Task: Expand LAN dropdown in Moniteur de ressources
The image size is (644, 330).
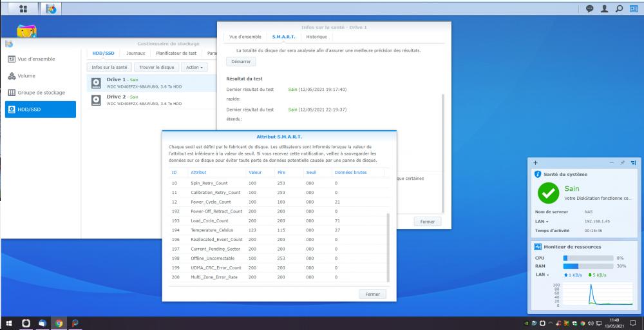Action: pos(542,275)
